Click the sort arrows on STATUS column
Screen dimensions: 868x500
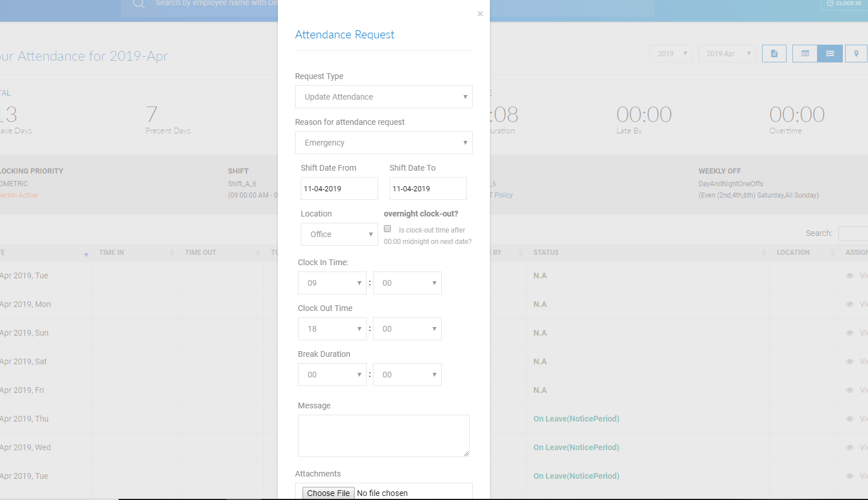click(x=764, y=253)
